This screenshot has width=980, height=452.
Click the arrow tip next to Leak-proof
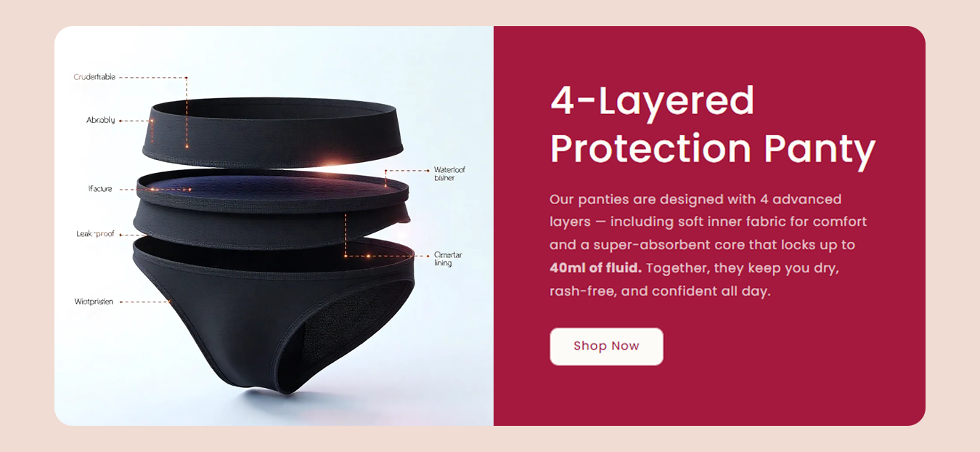coord(121,235)
